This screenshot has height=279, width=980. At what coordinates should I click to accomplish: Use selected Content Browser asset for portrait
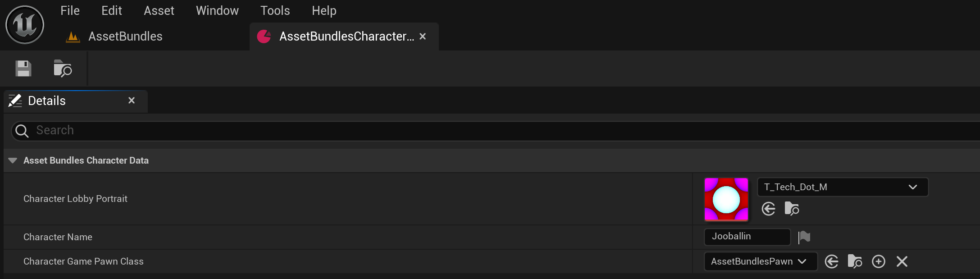coord(768,209)
